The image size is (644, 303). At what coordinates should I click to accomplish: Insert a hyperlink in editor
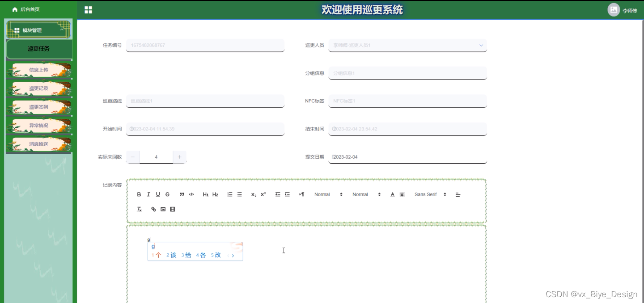[x=153, y=209]
